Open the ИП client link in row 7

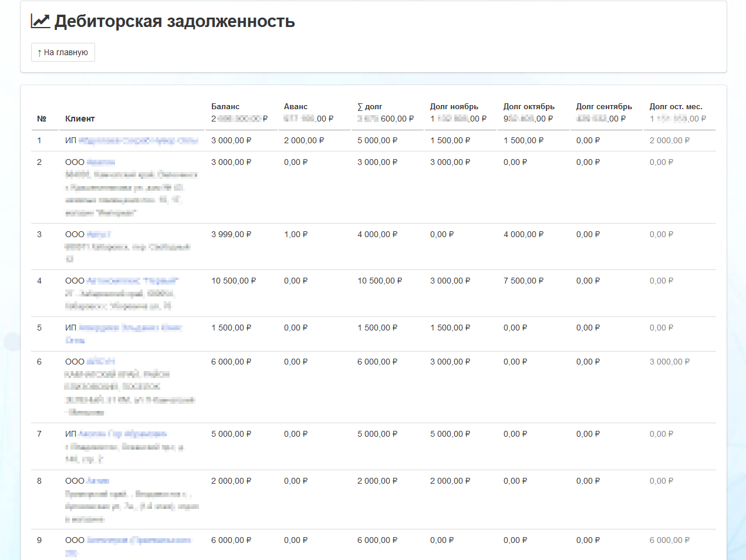click(x=122, y=434)
